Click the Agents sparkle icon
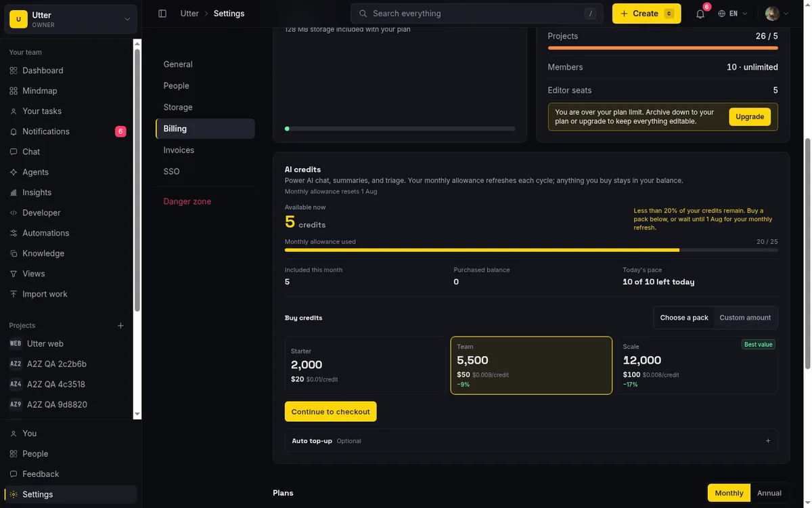The width and height of the screenshot is (812, 508). pyautogui.click(x=14, y=172)
